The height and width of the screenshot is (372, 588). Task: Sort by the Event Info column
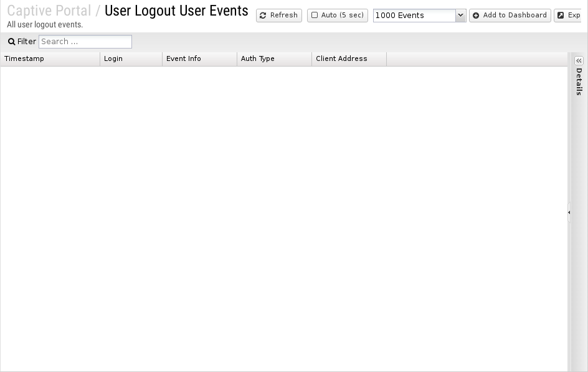199,59
